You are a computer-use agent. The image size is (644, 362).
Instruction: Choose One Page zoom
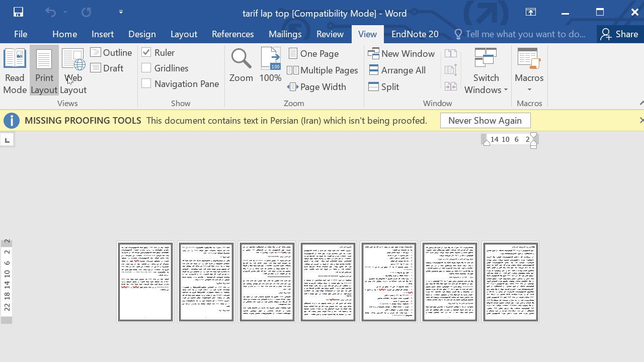313,53
